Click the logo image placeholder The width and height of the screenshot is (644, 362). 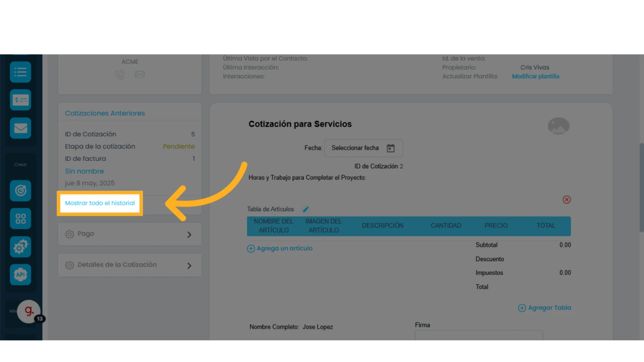point(558,126)
